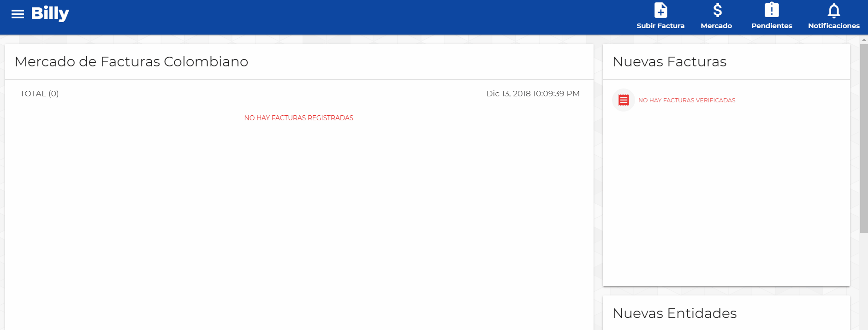Click the TOTAL (0) counter

coord(39,94)
